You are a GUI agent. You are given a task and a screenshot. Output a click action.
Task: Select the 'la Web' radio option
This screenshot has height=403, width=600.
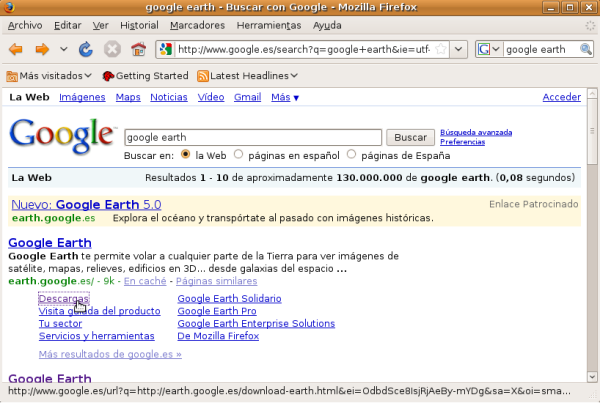(x=186, y=155)
